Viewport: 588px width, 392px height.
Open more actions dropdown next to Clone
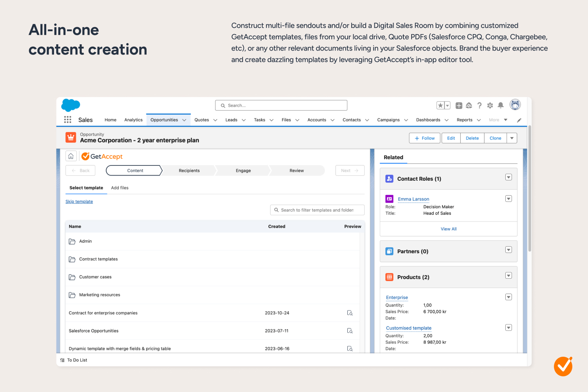point(512,138)
